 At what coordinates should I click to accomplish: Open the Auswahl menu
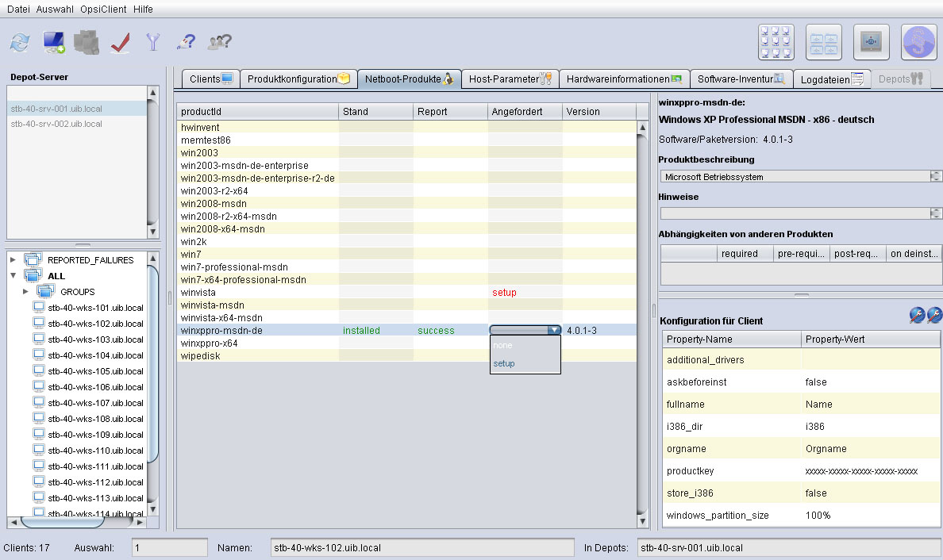(55, 9)
